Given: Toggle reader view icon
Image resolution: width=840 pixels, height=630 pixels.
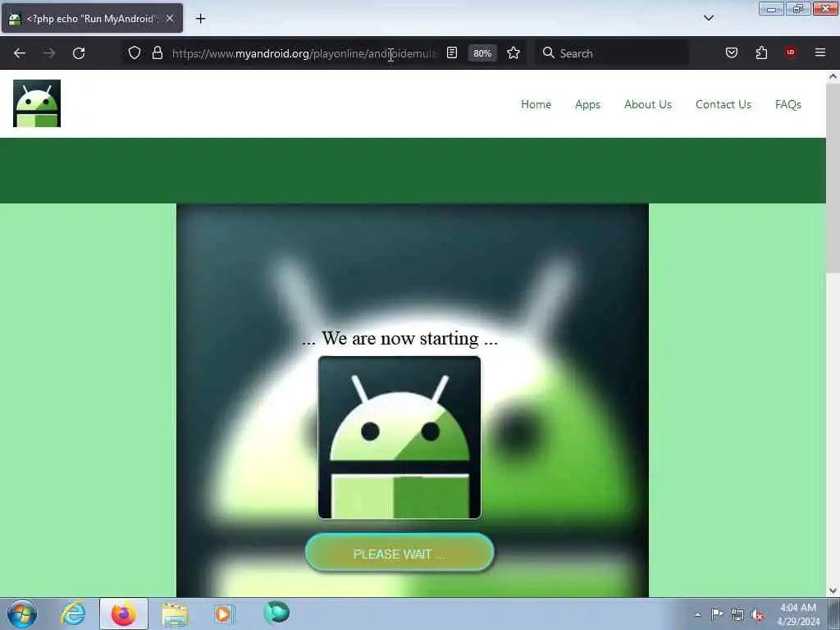Looking at the screenshot, I should pyautogui.click(x=452, y=52).
